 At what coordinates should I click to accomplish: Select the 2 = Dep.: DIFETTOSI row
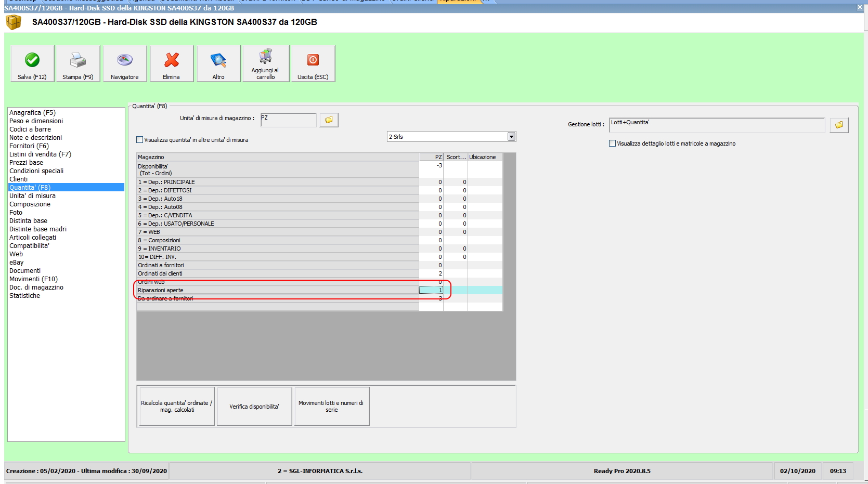click(278, 190)
